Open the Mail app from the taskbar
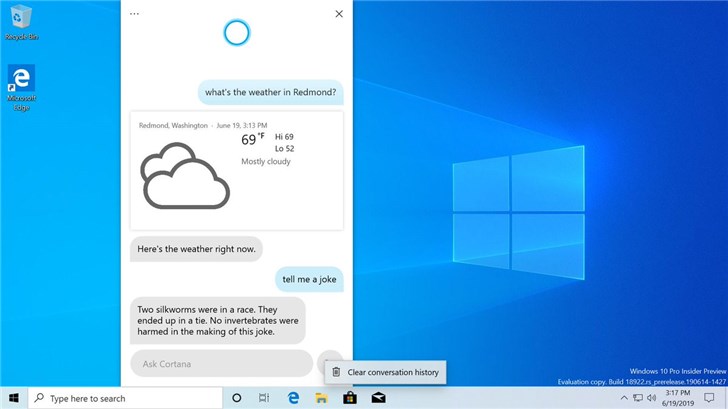 (379, 398)
